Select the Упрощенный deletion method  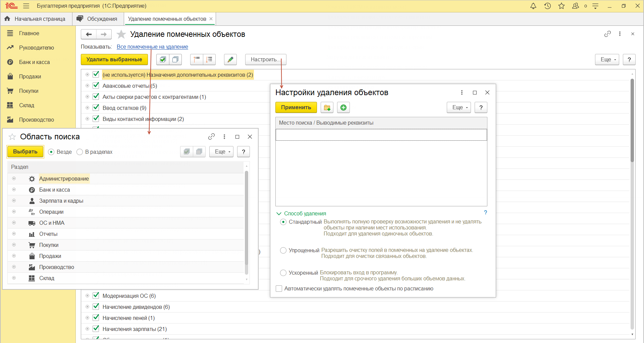(x=283, y=251)
